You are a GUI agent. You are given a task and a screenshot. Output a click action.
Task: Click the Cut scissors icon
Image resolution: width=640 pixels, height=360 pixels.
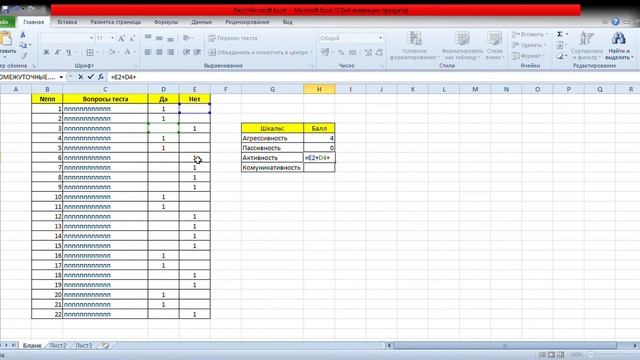click(x=23, y=35)
